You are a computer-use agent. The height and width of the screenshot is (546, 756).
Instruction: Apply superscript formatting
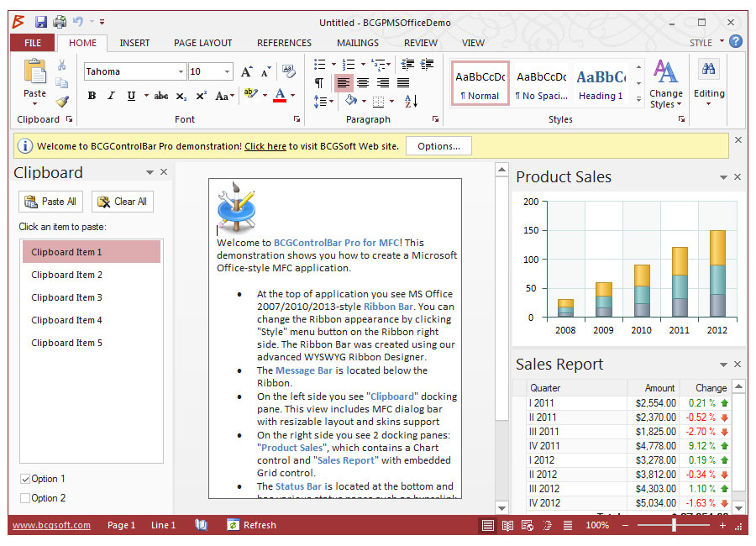[x=202, y=96]
